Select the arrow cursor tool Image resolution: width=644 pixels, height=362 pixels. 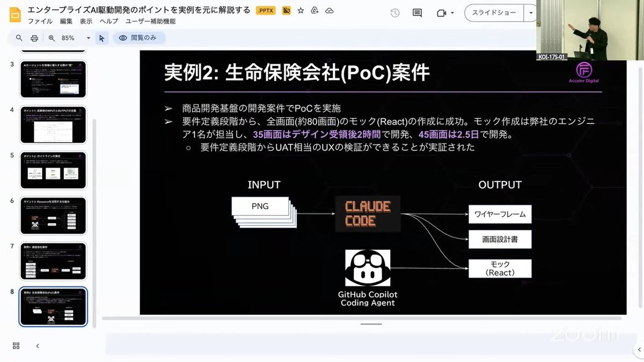pos(102,38)
